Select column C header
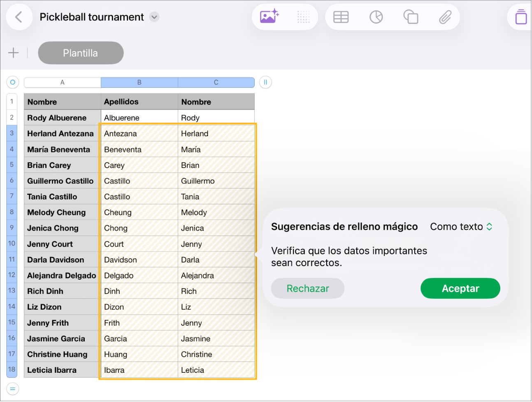The width and height of the screenshot is (532, 402). tap(216, 82)
